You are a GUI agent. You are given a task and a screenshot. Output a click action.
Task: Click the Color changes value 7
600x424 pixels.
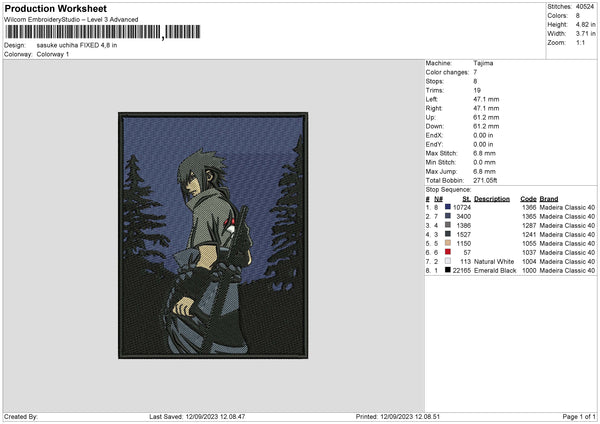click(475, 72)
